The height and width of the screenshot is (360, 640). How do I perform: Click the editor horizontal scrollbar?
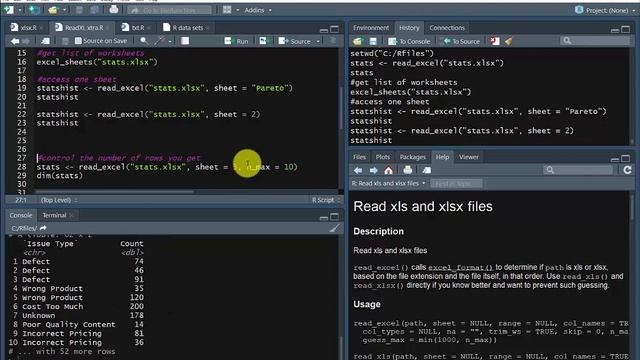pyautogui.click(x=114, y=191)
